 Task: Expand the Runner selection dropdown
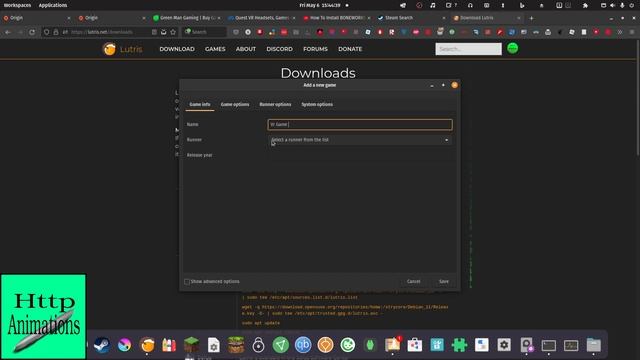tap(360, 140)
